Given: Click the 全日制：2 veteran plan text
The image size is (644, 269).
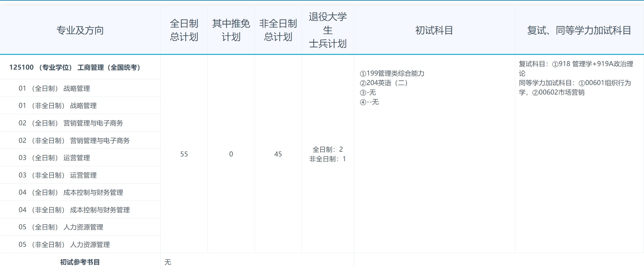Looking at the screenshot, I should [328, 149].
